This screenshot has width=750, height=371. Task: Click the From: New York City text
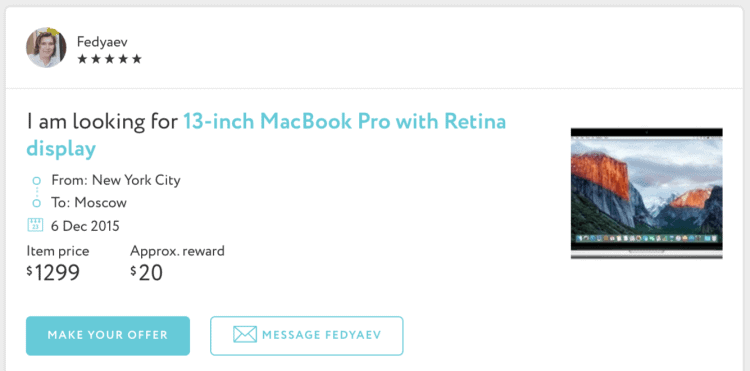(116, 180)
